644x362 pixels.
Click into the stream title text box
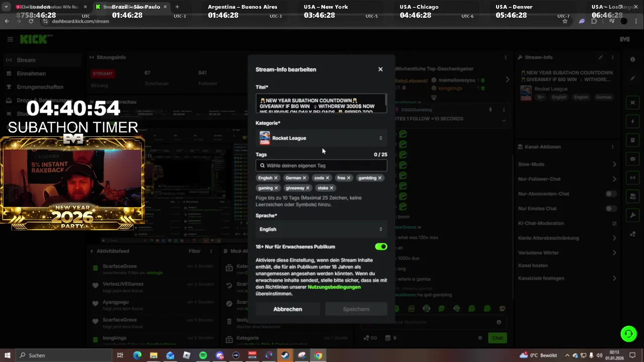tap(321, 104)
